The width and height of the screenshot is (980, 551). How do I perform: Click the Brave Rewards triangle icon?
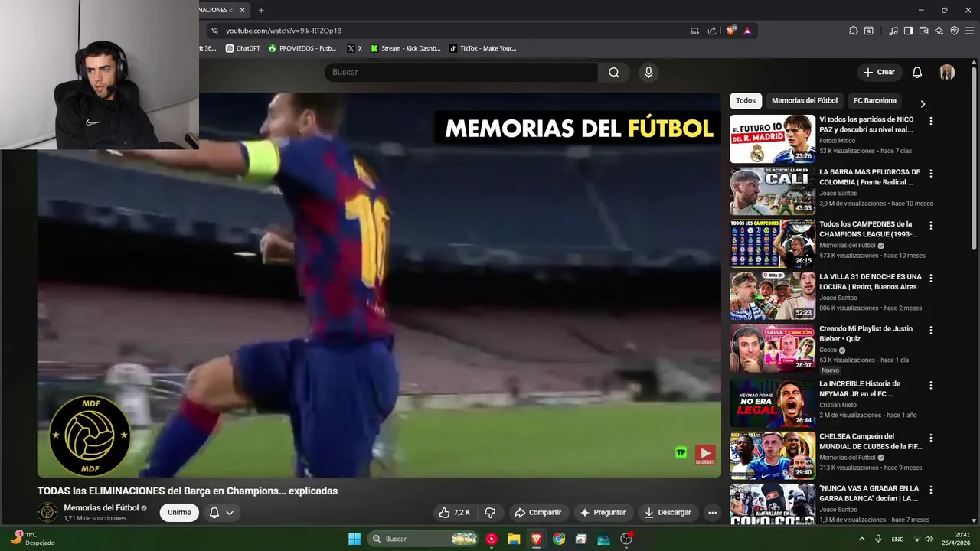(x=747, y=31)
